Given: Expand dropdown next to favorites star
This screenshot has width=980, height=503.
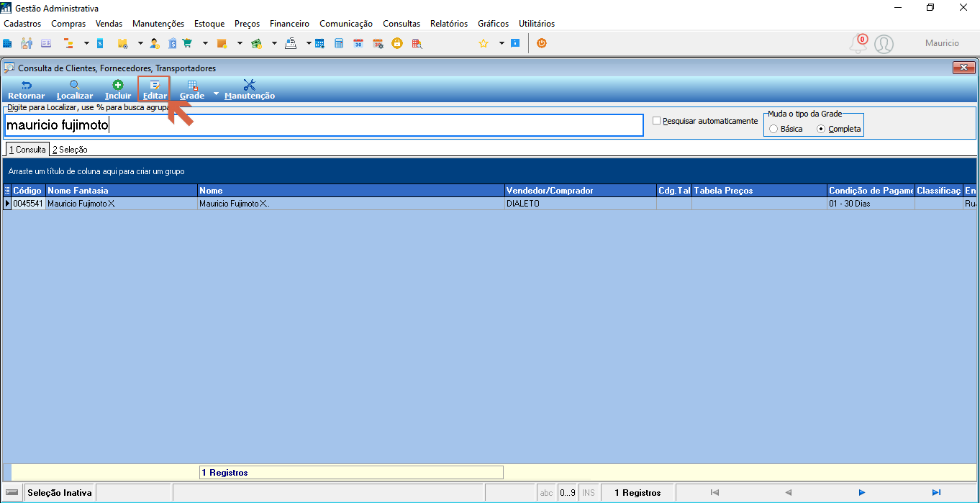Looking at the screenshot, I should click(x=502, y=43).
